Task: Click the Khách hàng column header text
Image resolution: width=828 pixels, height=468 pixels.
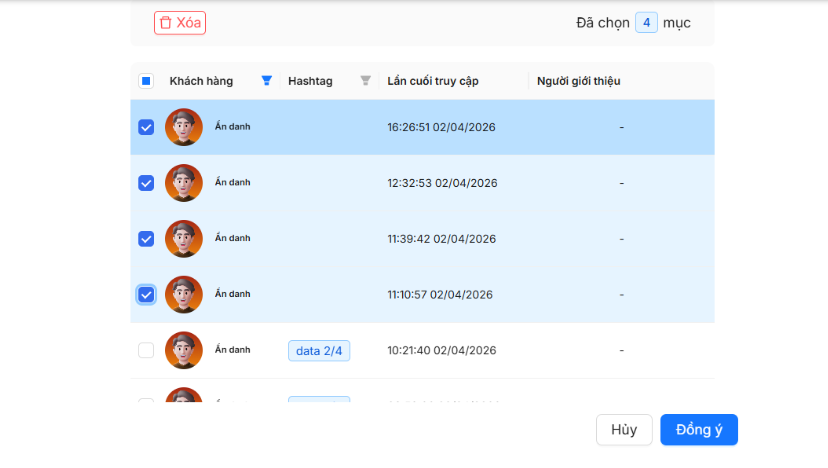Action: [x=201, y=81]
